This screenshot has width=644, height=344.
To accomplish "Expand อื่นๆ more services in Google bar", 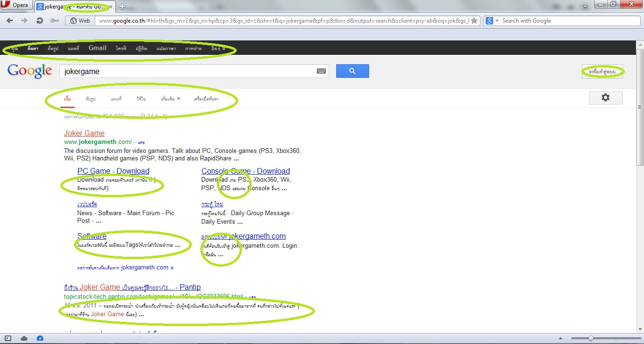I will point(218,48).
